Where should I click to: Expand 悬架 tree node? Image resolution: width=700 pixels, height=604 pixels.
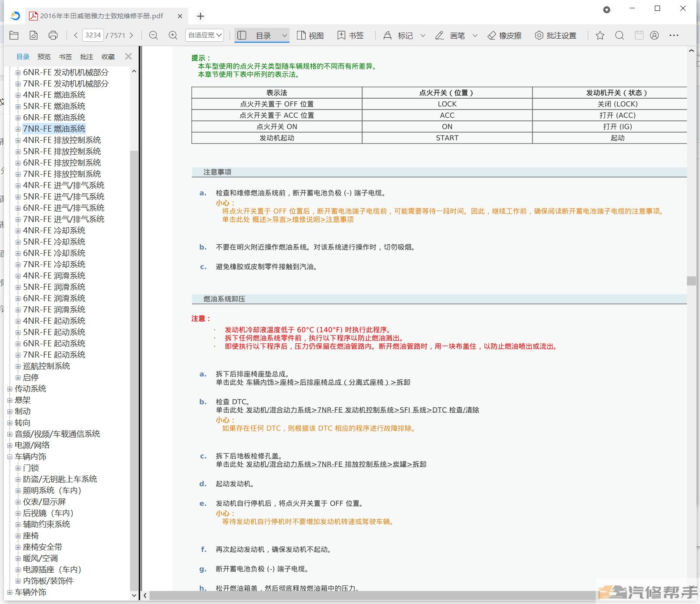10,400
